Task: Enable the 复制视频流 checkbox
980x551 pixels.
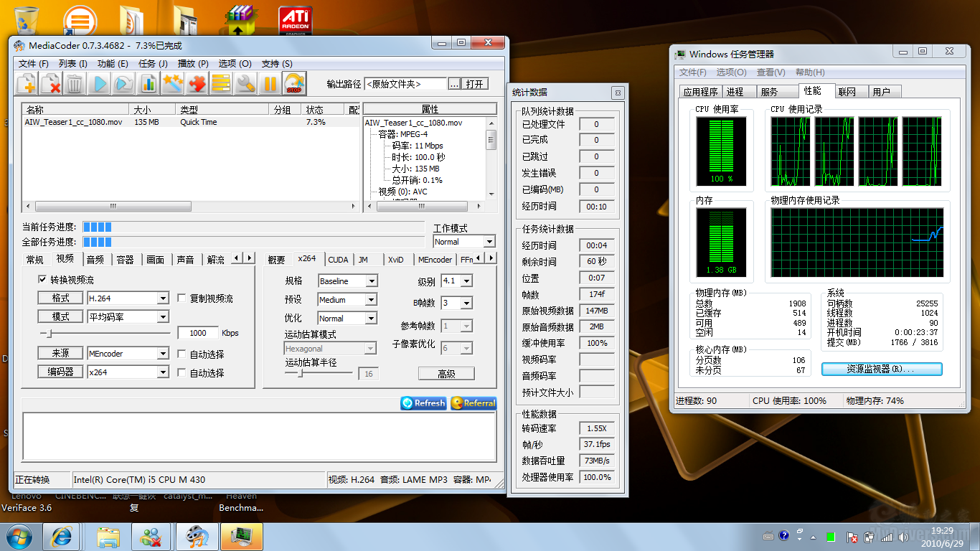Action: point(182,298)
